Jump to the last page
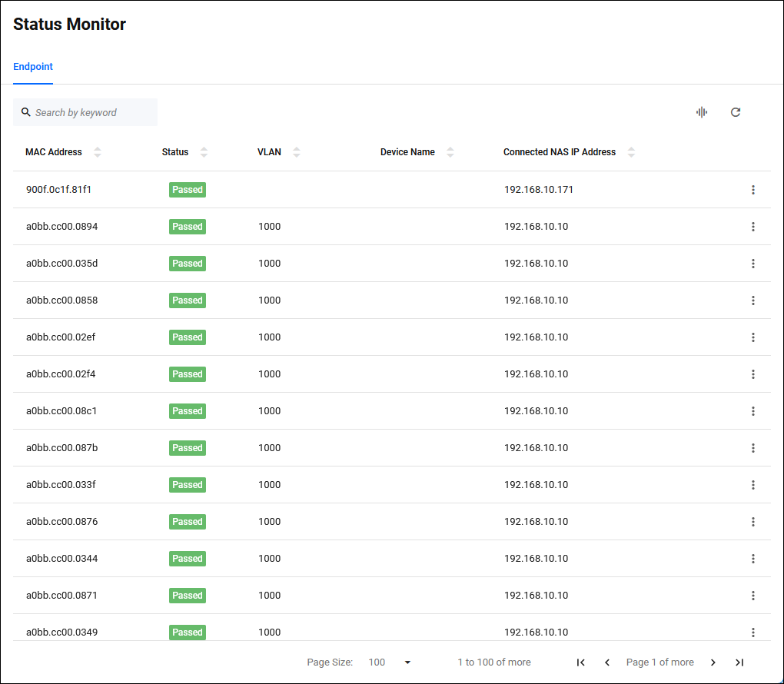This screenshot has height=684, width=784. [x=739, y=662]
